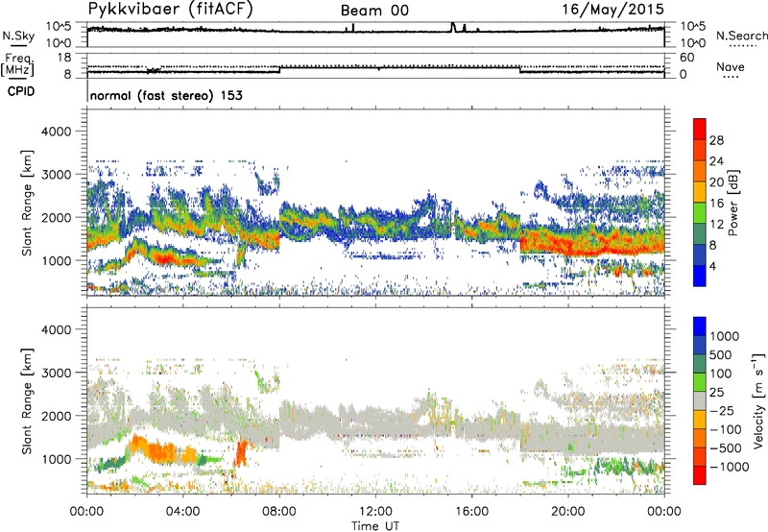Screen dimensions: 768x532
Task: Click the gray -25 to 25 velocity swatch
Action: [700, 401]
